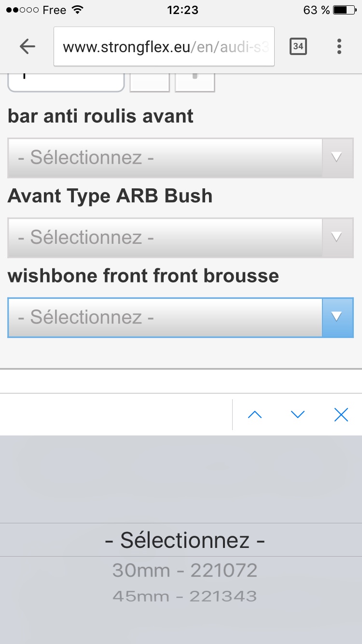The width and height of the screenshot is (362, 644).
Task: Click arrow of 'Avant Type ARB Bush' dropdown
Action: [x=337, y=238]
